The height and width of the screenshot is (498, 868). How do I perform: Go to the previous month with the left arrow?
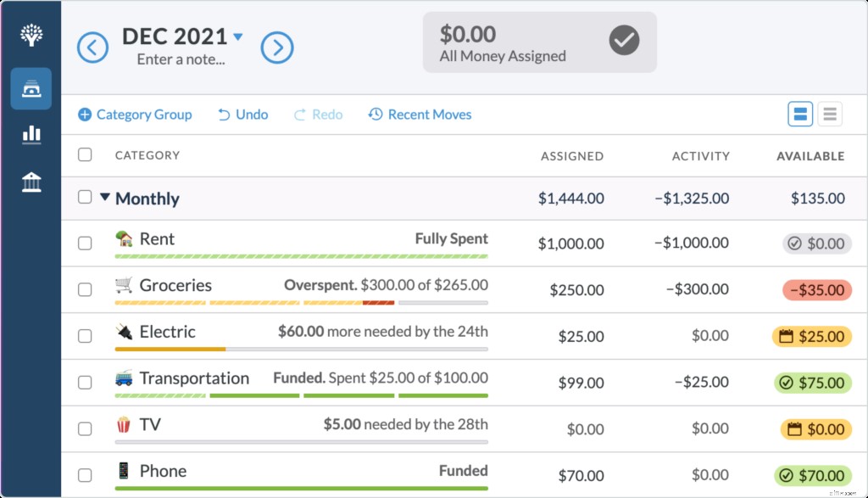[92, 48]
